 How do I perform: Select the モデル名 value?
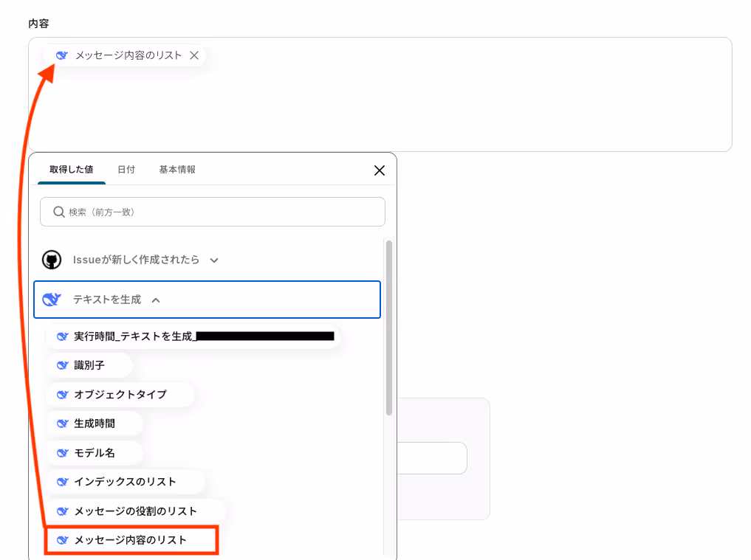95,453
